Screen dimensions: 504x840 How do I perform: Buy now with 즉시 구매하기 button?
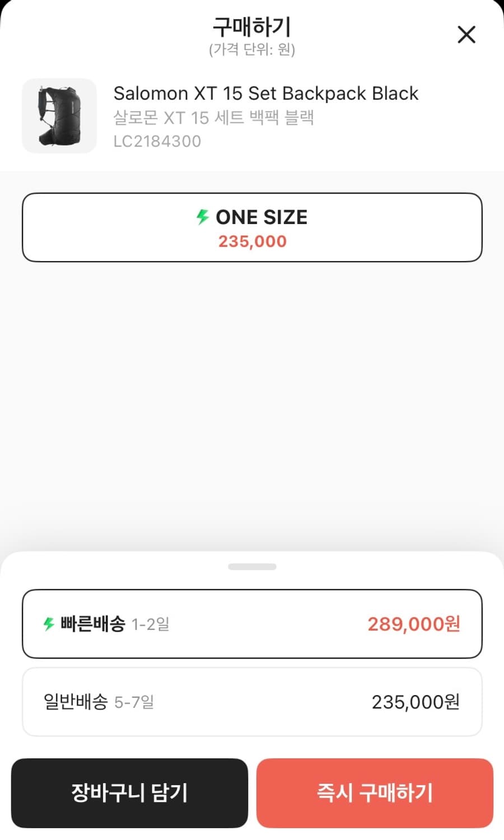(x=375, y=793)
